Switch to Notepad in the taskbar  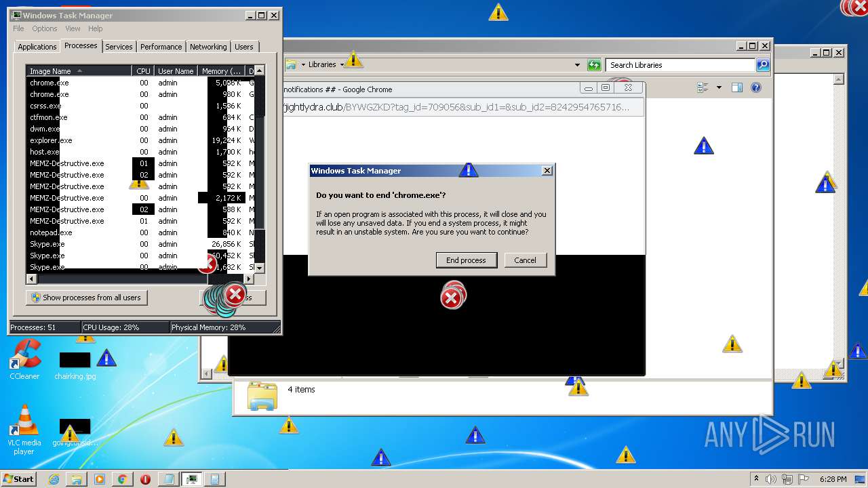[169, 479]
